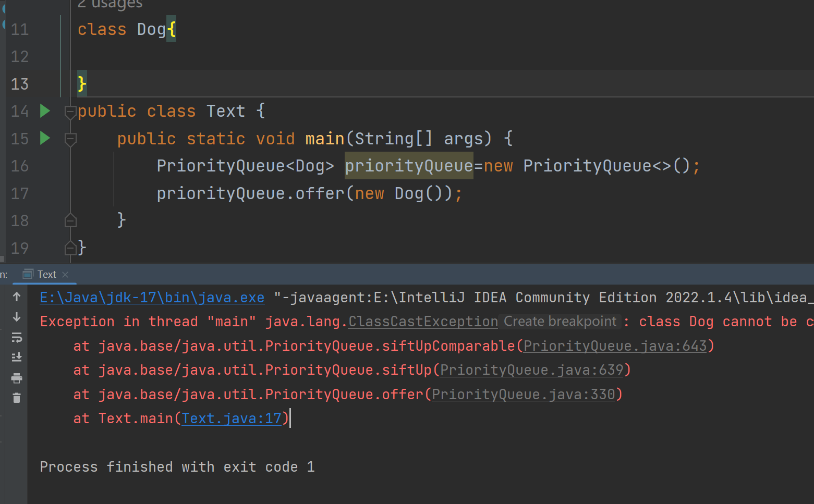Run the Text class from line 14 gutter

pyautogui.click(x=45, y=110)
